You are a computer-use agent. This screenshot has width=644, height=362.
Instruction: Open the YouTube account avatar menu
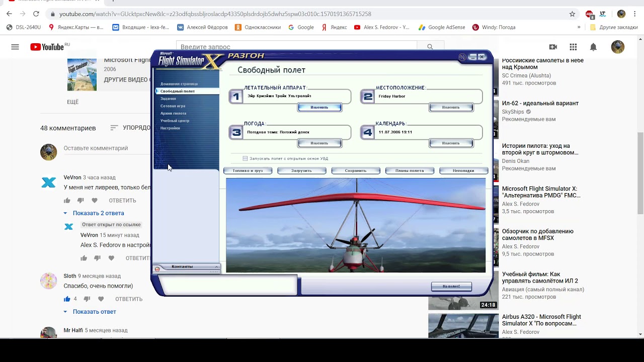point(617,47)
